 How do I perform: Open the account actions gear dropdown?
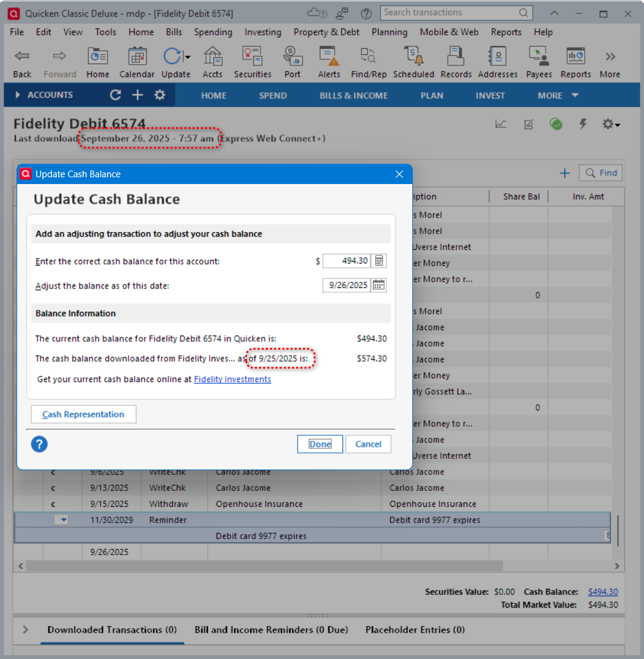coord(611,124)
